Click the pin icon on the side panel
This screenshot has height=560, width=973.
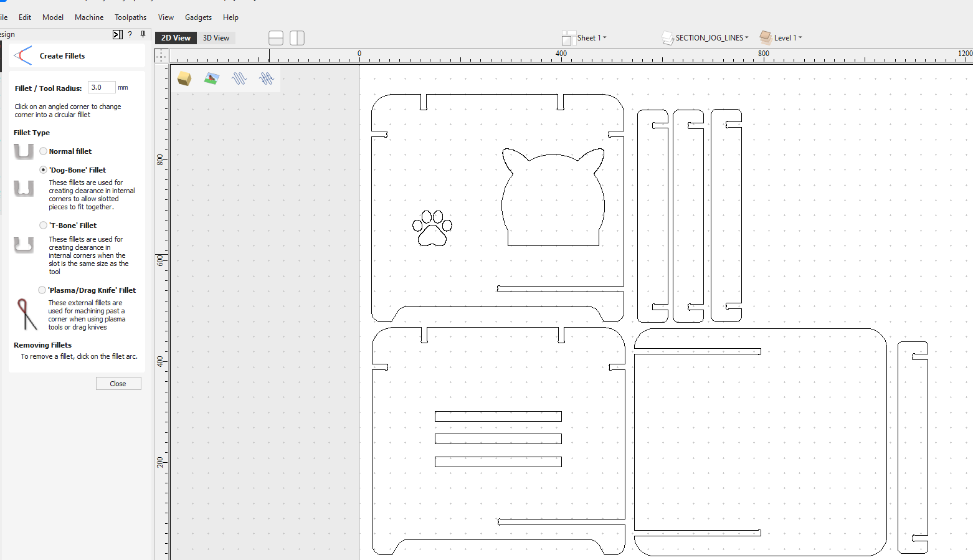pyautogui.click(x=143, y=34)
